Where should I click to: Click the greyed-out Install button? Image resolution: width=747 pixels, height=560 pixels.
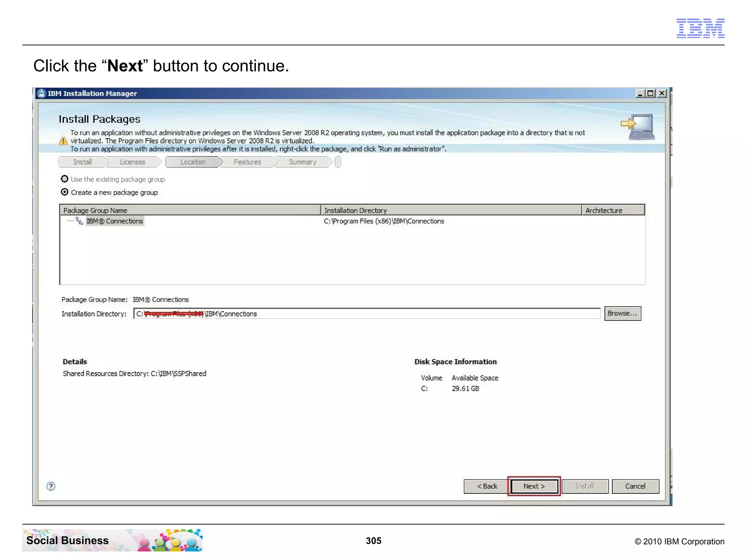(x=585, y=486)
